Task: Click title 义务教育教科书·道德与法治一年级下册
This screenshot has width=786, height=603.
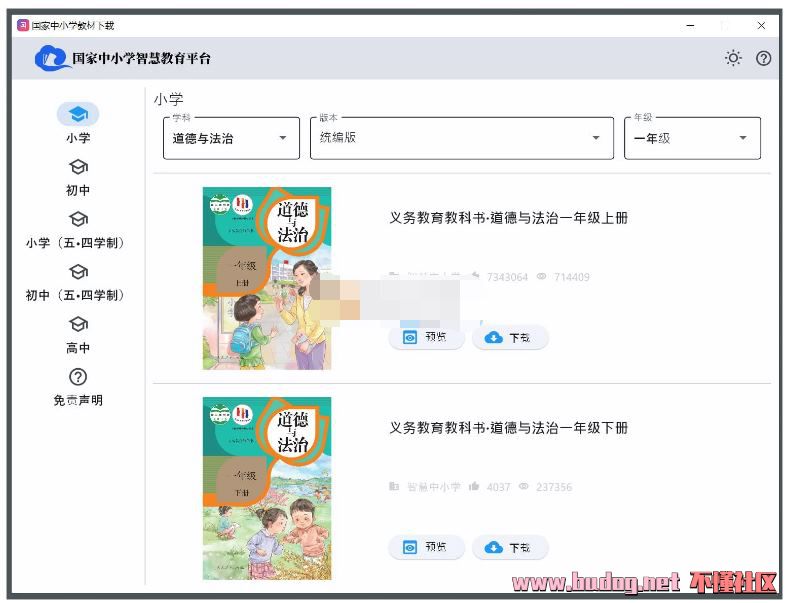Action: click(508, 428)
